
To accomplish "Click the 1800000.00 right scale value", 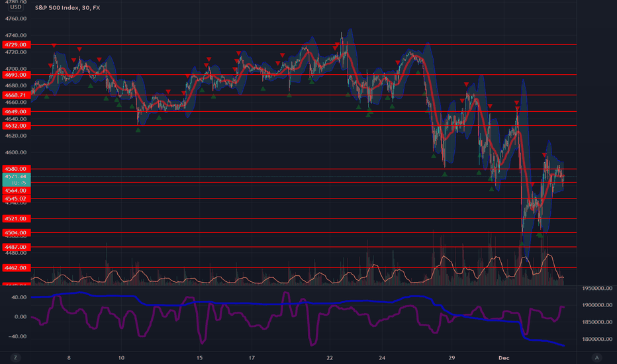I will pyautogui.click(x=597, y=339).
